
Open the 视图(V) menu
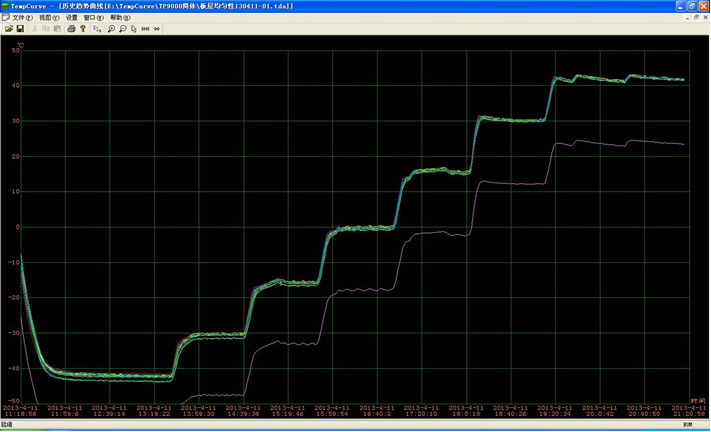pyautogui.click(x=48, y=18)
